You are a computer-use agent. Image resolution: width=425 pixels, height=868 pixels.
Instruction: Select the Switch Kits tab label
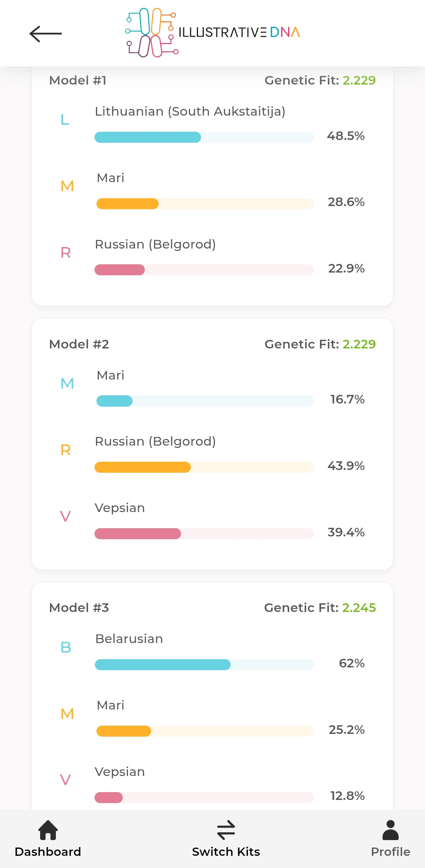tap(226, 852)
